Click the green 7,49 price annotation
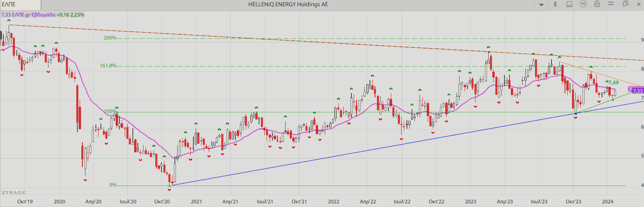The width and height of the screenshot is (644, 207). 613,83
